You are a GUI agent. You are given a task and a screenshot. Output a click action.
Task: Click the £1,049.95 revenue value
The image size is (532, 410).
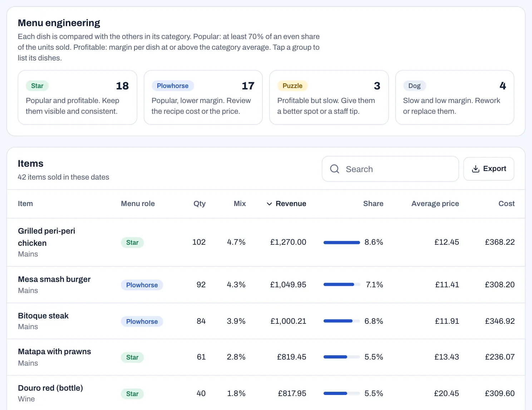point(288,285)
